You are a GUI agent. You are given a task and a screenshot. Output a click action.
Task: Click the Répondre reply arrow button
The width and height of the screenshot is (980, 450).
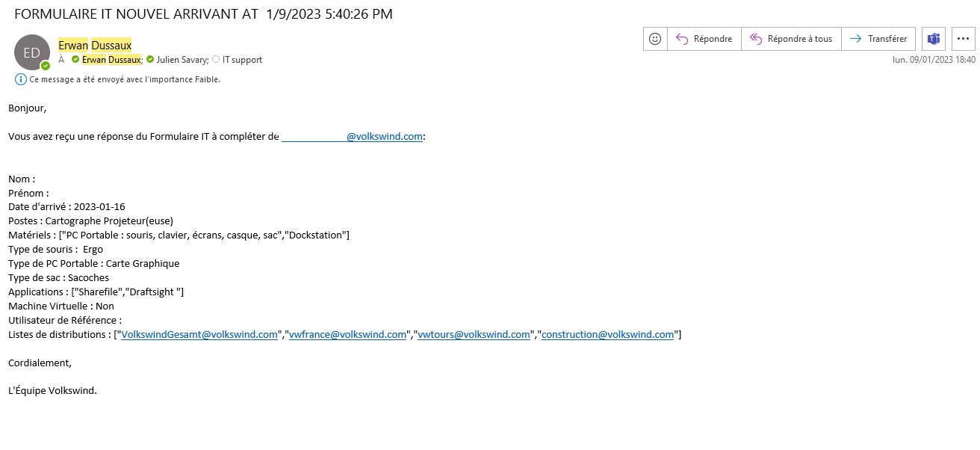pyautogui.click(x=704, y=39)
